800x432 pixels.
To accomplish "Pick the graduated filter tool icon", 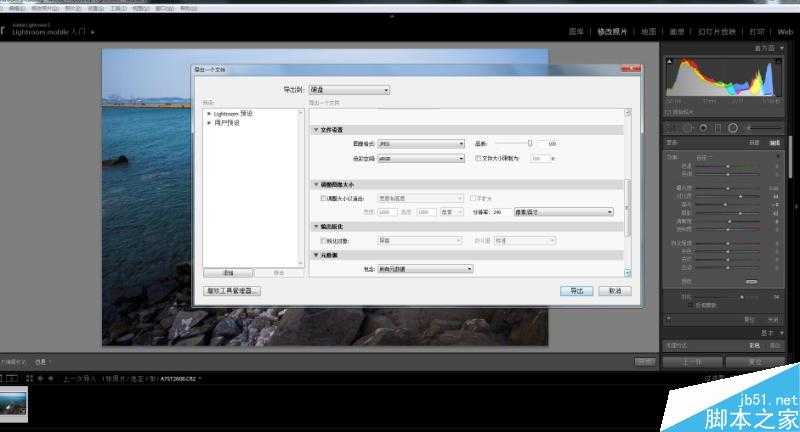I will [717, 128].
